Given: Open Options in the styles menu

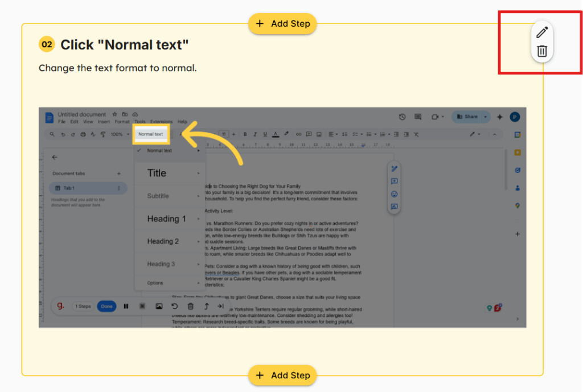Looking at the screenshot, I should point(170,283).
